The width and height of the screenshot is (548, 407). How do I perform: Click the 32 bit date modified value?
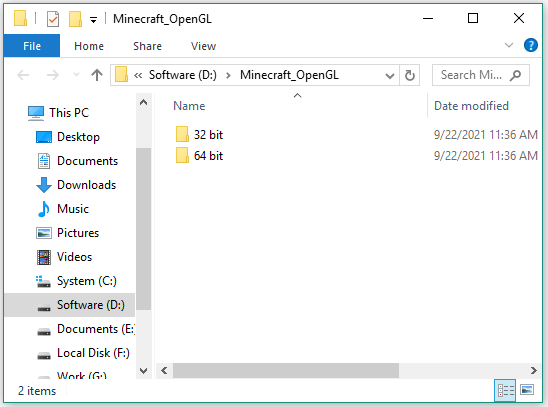485,135
